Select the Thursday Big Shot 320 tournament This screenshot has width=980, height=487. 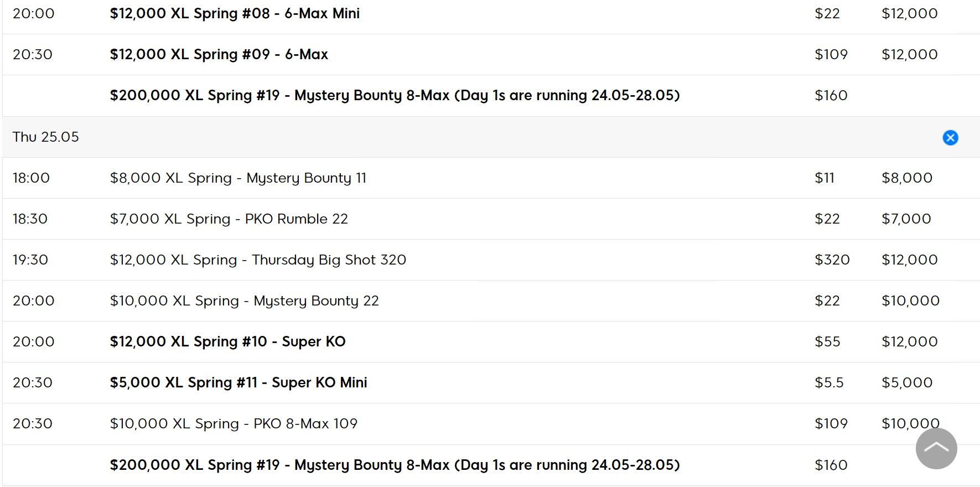point(258,260)
